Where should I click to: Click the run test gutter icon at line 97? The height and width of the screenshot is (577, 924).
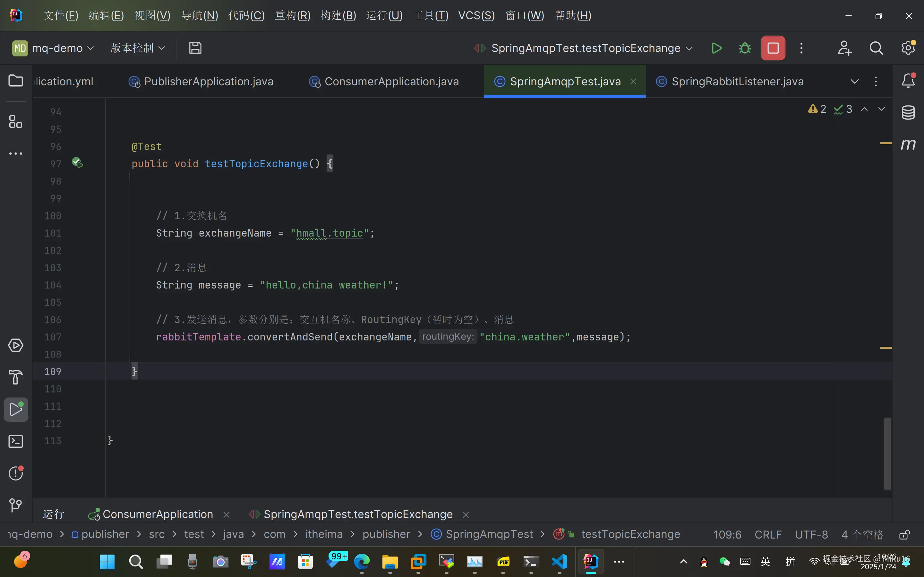78,163
